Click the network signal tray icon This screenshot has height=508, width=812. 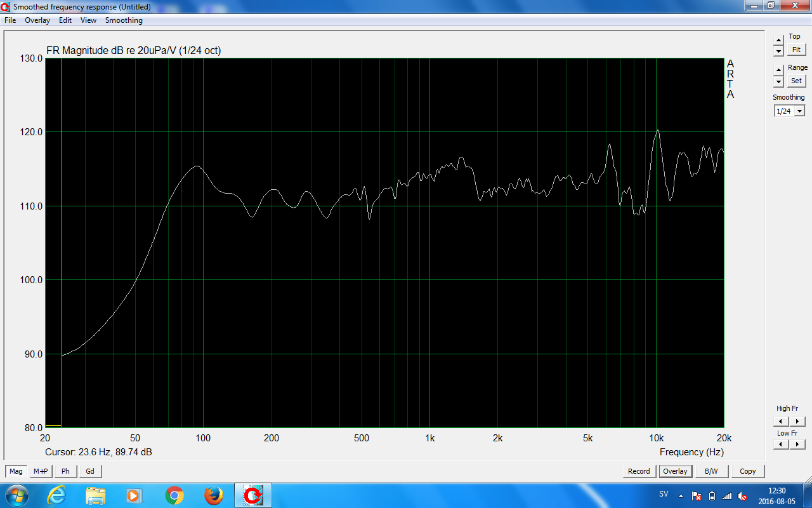coord(727,495)
